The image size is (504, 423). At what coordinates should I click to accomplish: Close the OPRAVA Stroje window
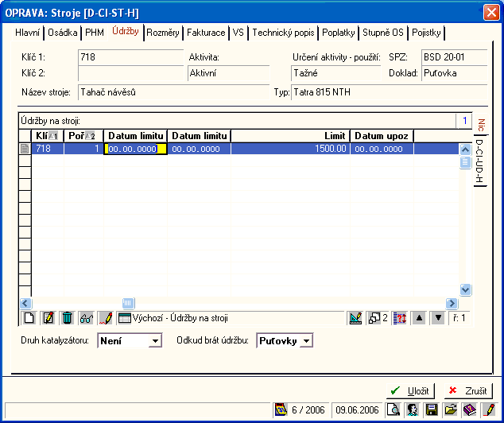click(491, 13)
